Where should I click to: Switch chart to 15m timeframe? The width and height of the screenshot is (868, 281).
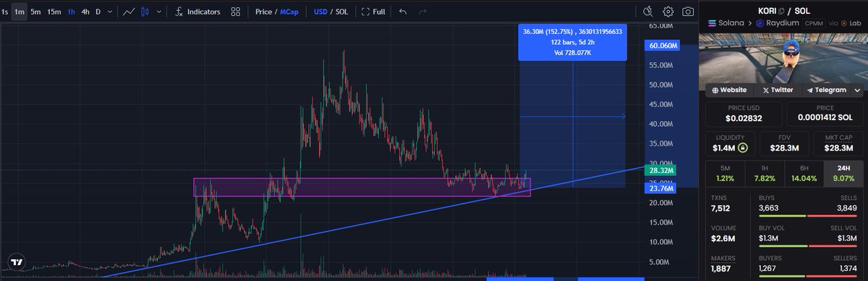(54, 12)
